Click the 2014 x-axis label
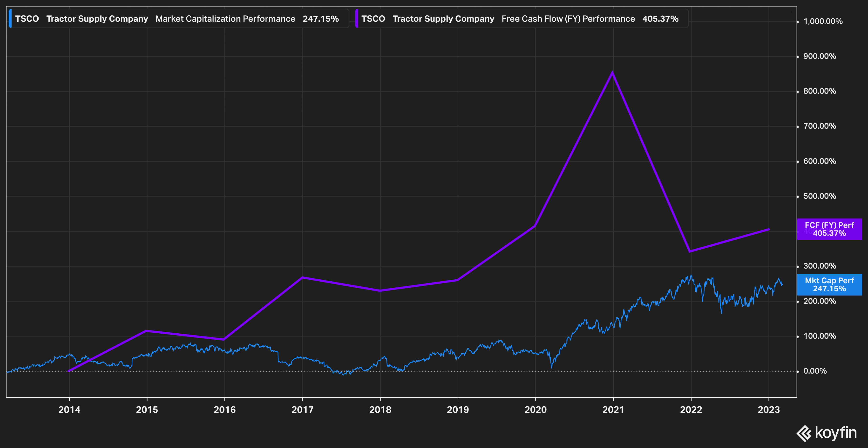Screen dimensions: 868x448 [x=69, y=410]
